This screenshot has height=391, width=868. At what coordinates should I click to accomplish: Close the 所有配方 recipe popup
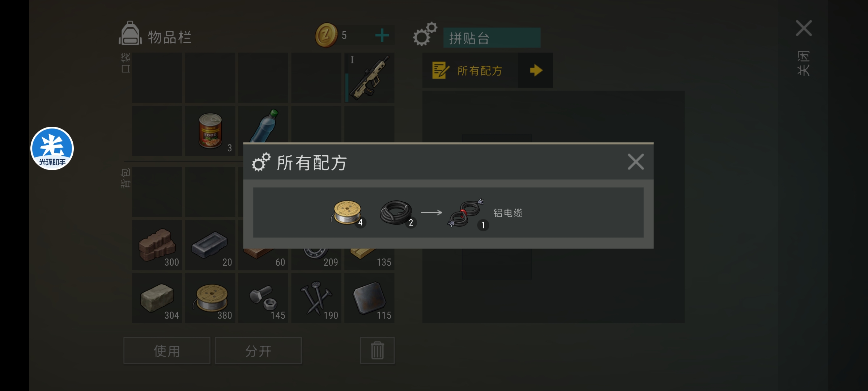[636, 162]
